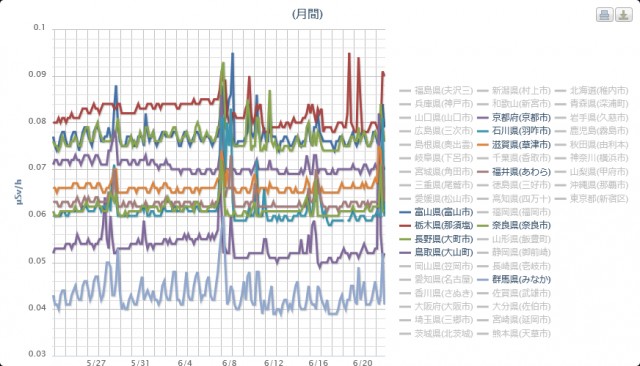Enable the 宮崎県(延岡市) series
Screen dimensions: 640x366
tap(514, 320)
